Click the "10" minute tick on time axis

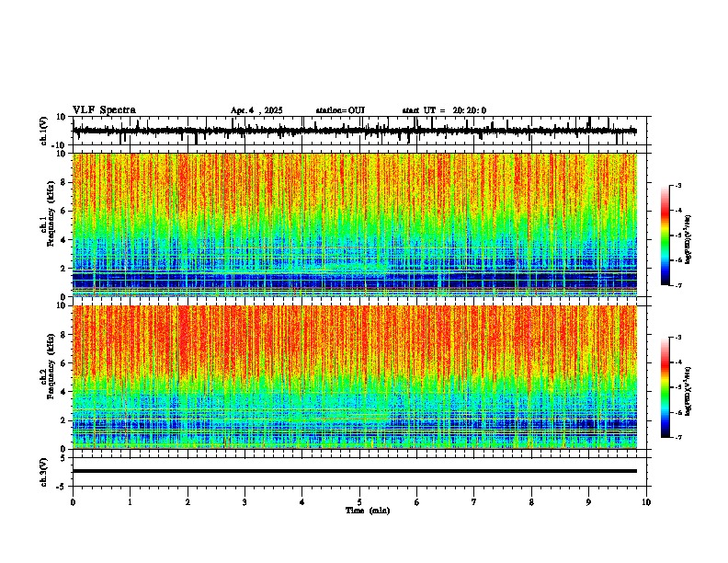pyautogui.click(x=646, y=502)
